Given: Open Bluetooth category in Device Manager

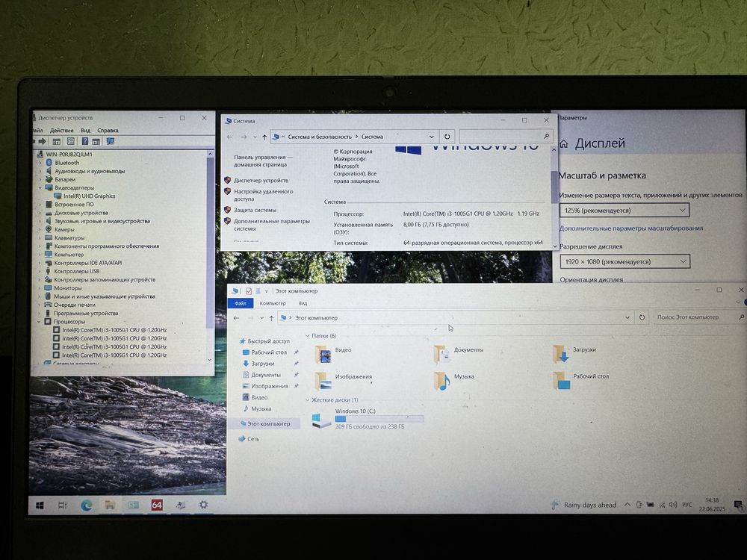Looking at the screenshot, I should pos(66,163).
